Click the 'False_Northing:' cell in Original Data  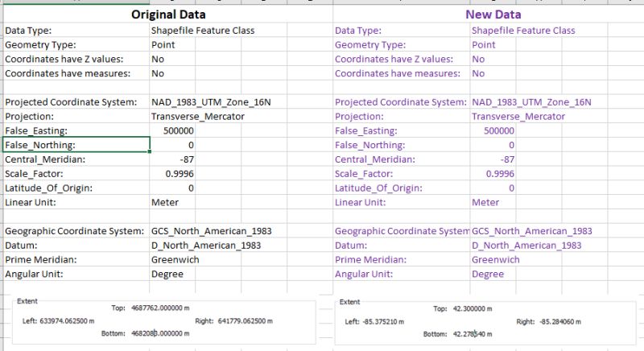coord(76,145)
